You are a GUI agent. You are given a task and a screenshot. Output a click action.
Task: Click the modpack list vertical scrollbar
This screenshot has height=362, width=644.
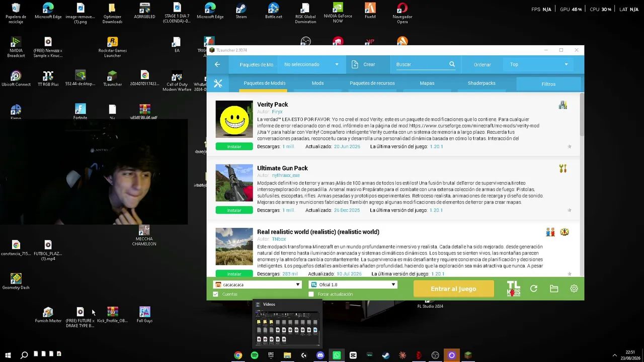click(x=582, y=115)
